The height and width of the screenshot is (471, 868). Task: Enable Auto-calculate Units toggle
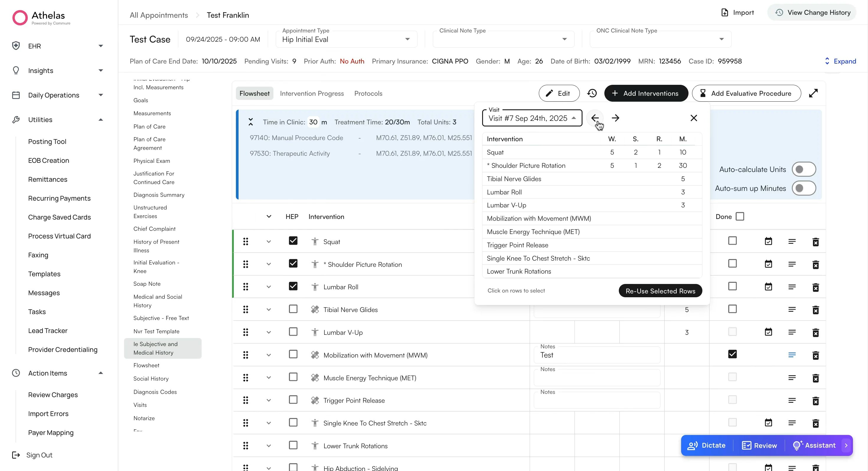(x=803, y=169)
